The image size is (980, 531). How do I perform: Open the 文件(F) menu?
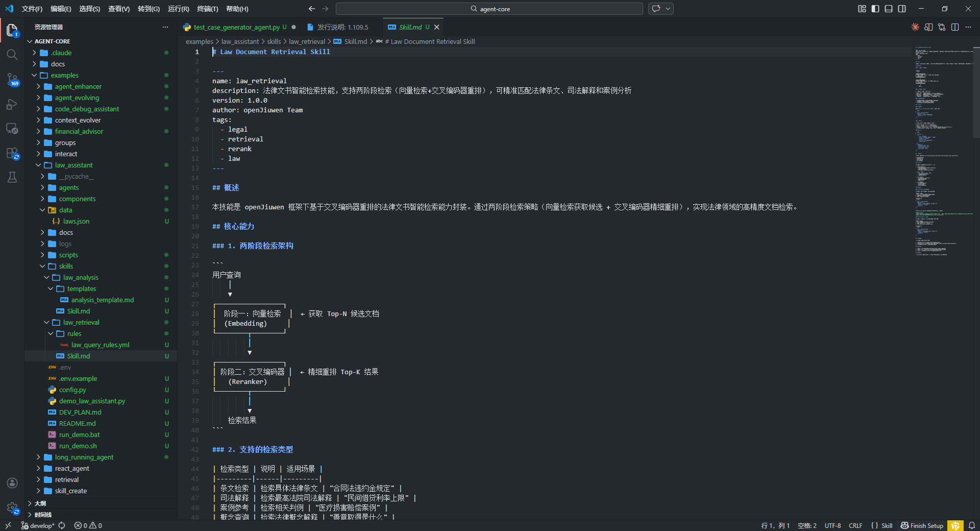point(32,9)
